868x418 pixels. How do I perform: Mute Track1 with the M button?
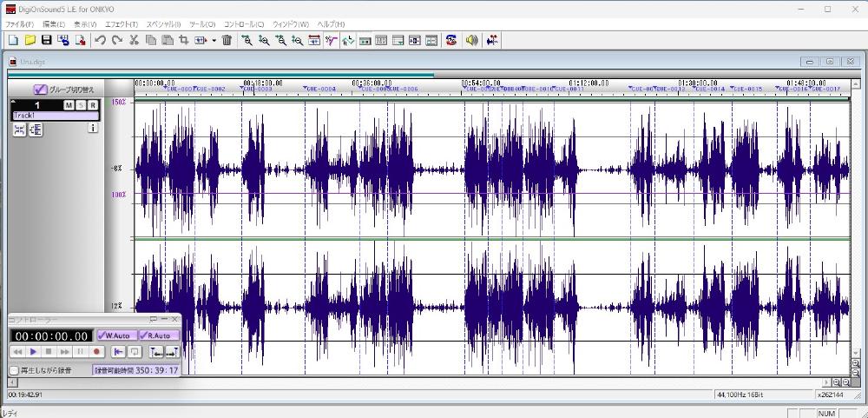pyautogui.click(x=69, y=105)
